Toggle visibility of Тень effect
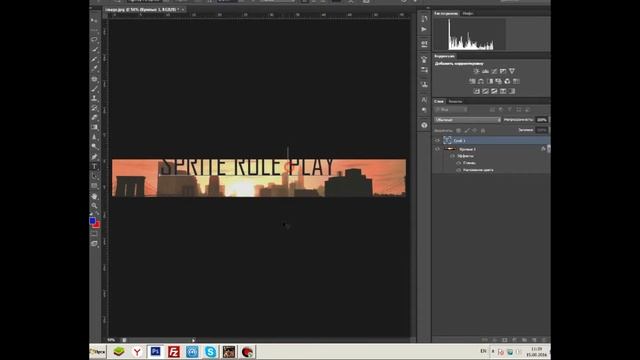The width and height of the screenshot is (640, 360). click(459, 163)
